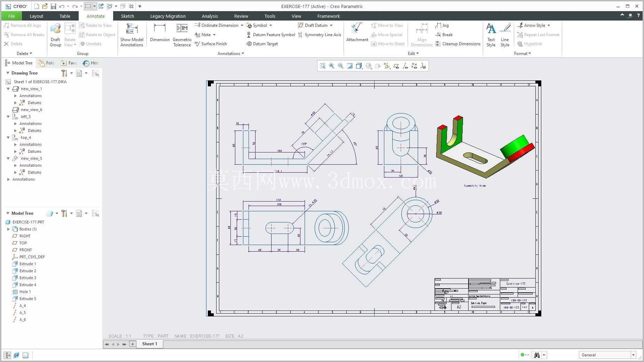Viewport: 644px width, 362px height.
Task: Open datum display filters dropdown
Action: pos(387,66)
